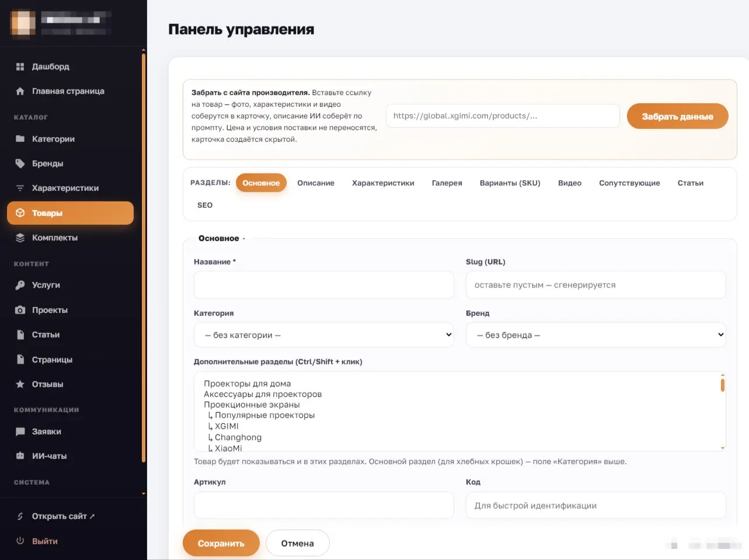Image resolution: width=749 pixels, height=560 pixels.
Task: Select "Проекционные экраны" in sections list
Action: [x=252, y=405]
